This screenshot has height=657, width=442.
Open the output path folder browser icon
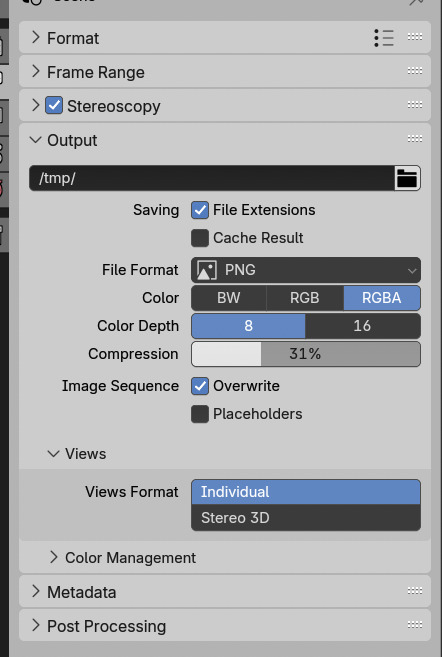pos(407,178)
